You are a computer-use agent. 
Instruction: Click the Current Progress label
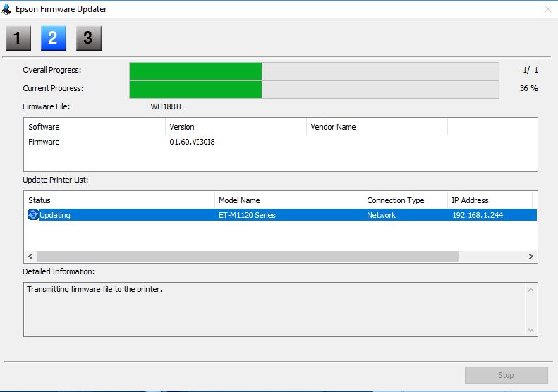click(x=53, y=88)
